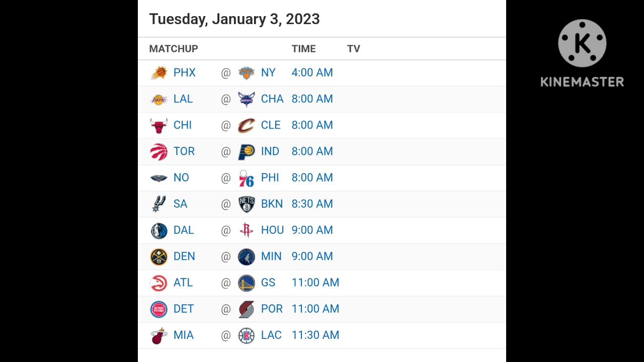Click the Golden State Warriors logo

coord(247,283)
